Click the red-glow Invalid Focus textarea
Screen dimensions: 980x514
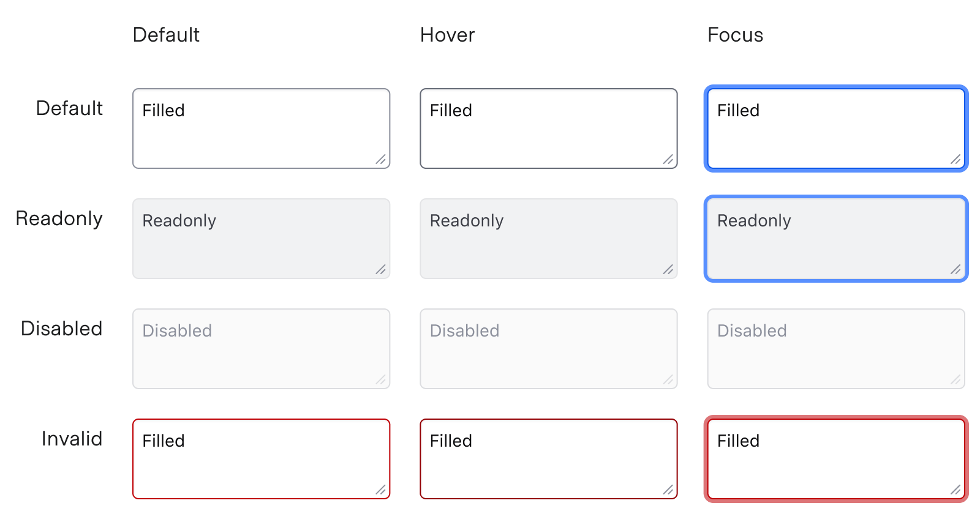tap(836, 459)
